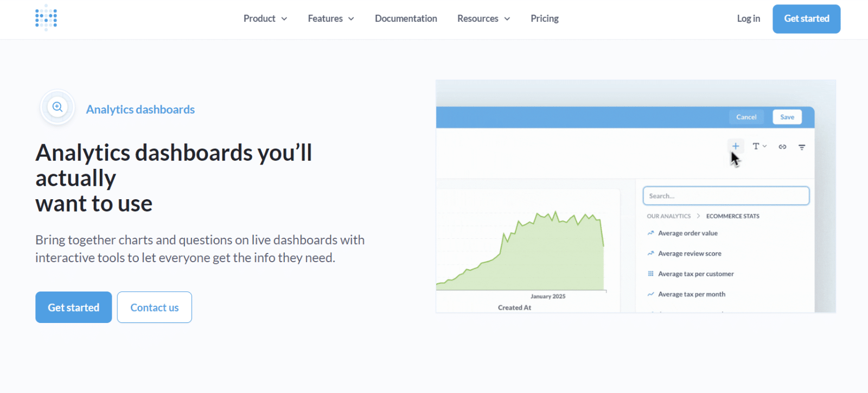Open the Resources dropdown menu
868x393 pixels.
[483, 18]
